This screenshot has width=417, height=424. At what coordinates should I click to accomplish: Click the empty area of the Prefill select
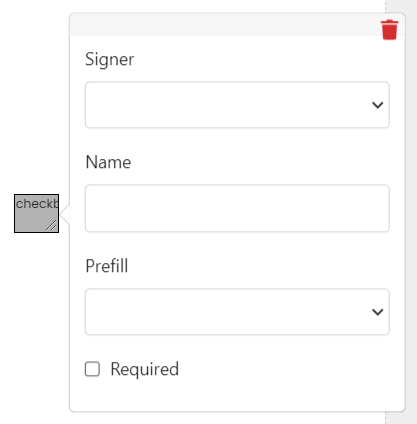[227, 312]
